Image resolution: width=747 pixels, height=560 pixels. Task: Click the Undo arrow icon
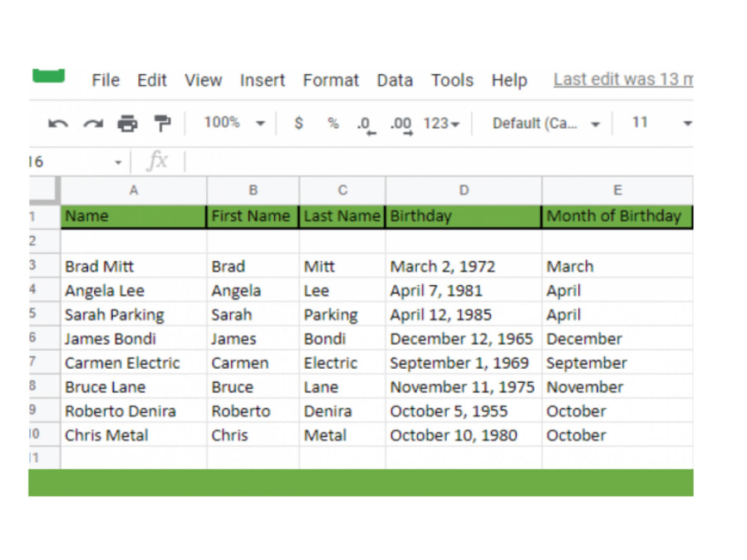[58, 124]
